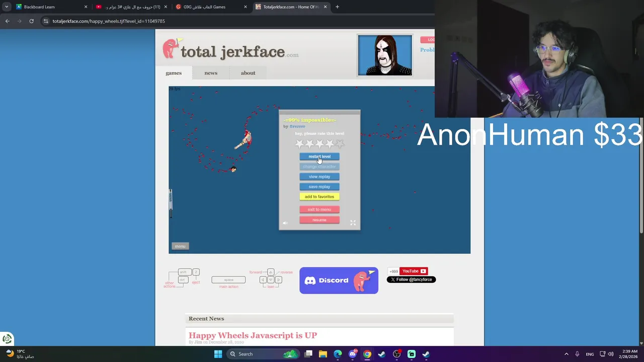Choose change character in pause menu
The width and height of the screenshot is (644, 362).
319,166
